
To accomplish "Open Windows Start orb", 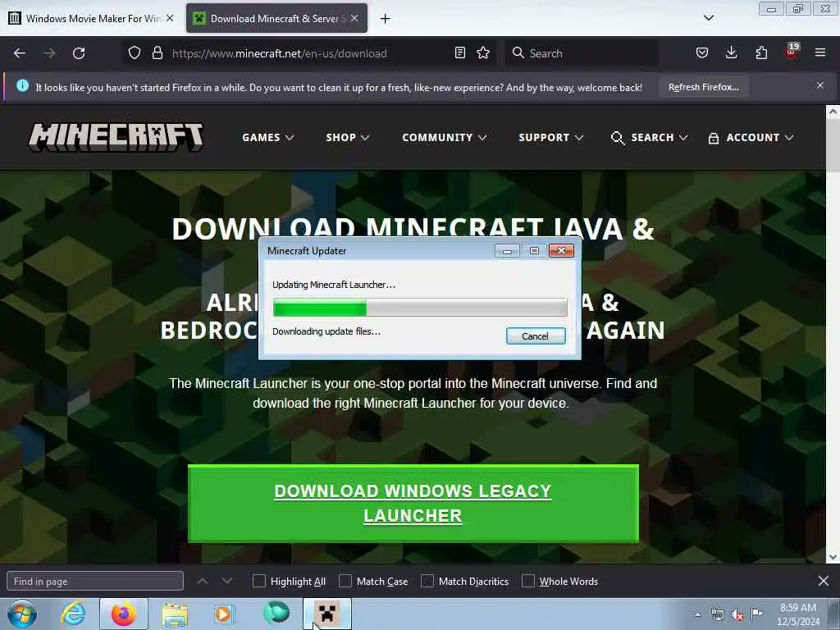I will (x=22, y=614).
